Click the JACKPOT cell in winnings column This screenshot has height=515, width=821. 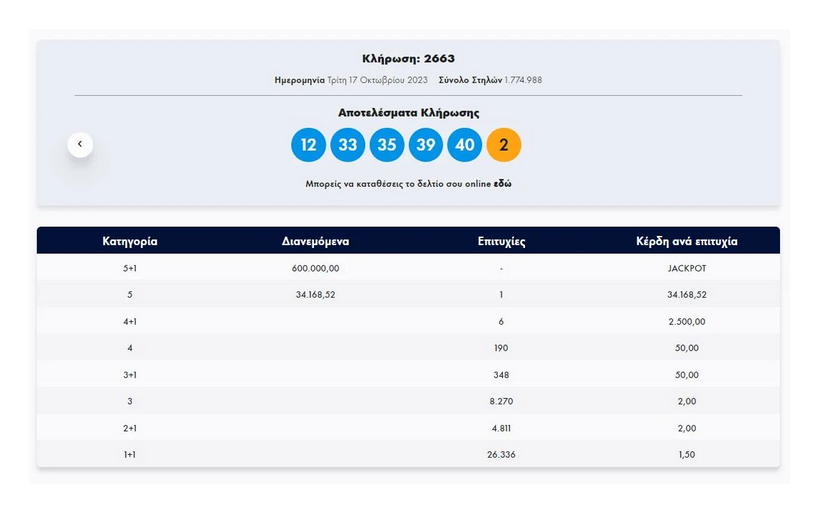point(686,268)
